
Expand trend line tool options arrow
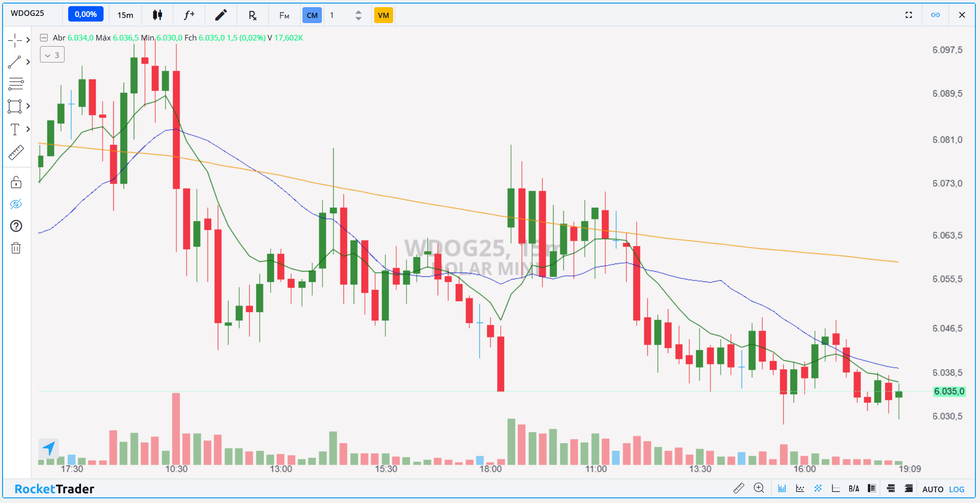(x=28, y=62)
